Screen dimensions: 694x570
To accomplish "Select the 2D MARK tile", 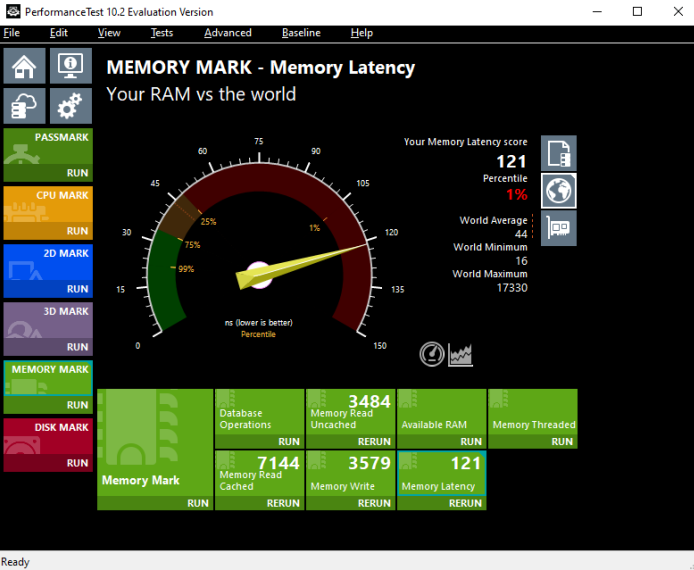I will pyautogui.click(x=48, y=262).
